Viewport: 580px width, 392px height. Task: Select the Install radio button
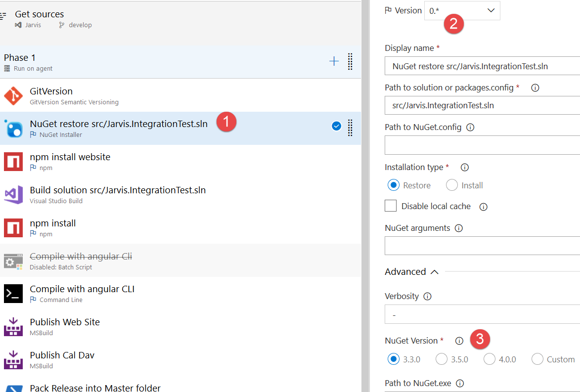coord(452,185)
